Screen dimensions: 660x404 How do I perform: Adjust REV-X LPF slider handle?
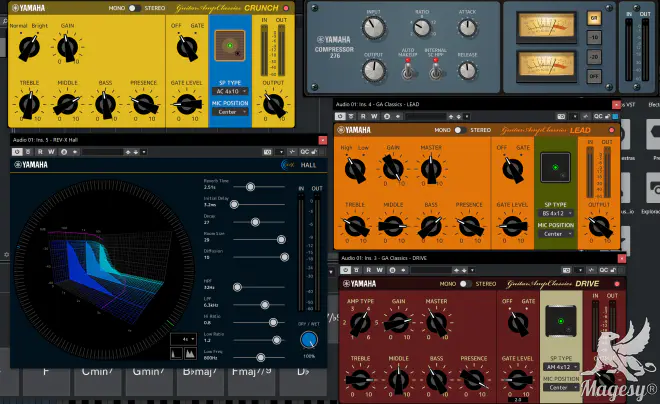[265, 304]
